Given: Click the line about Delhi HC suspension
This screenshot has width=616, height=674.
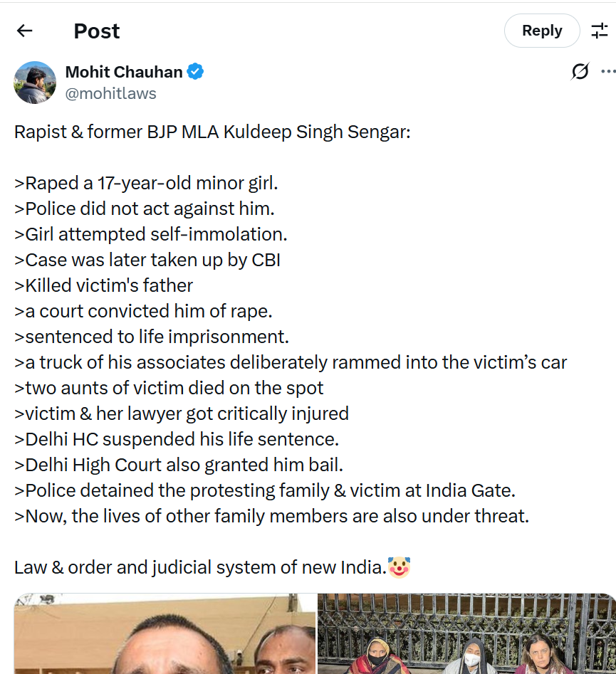Looking at the screenshot, I should click(x=177, y=439).
